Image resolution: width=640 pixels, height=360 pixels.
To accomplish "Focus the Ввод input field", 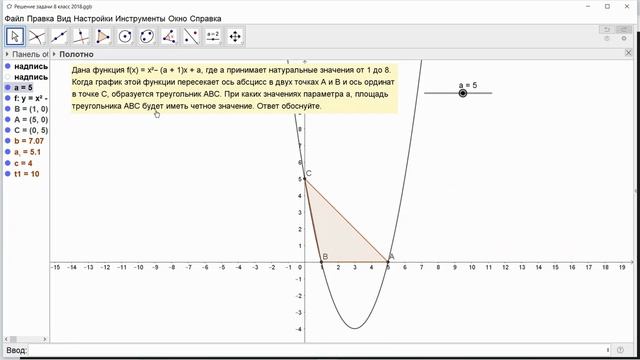I will (x=318, y=350).
